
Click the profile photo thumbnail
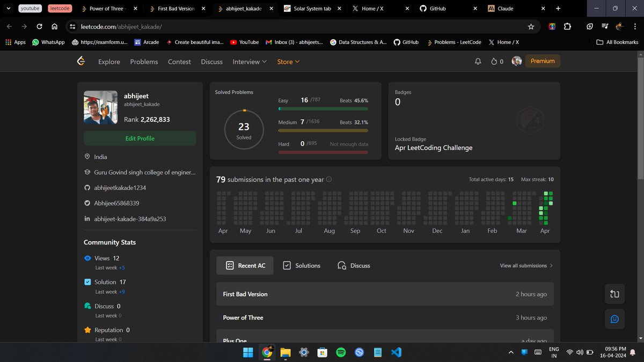click(x=100, y=108)
